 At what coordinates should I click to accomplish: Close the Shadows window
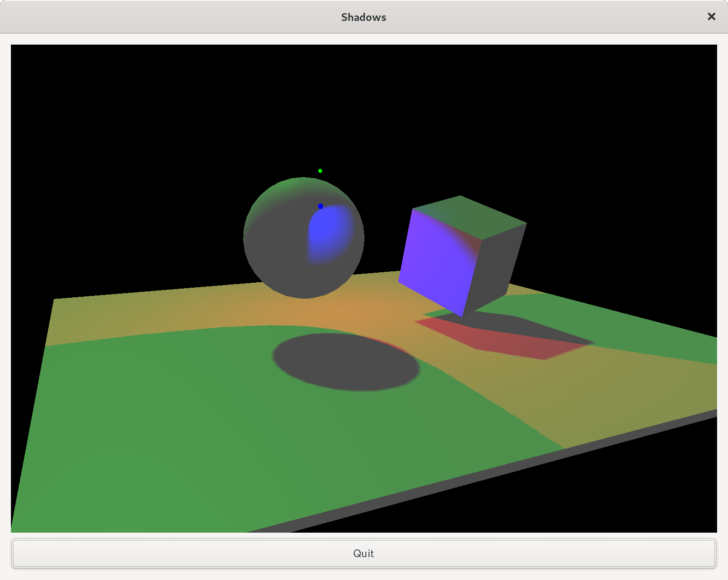tap(711, 17)
